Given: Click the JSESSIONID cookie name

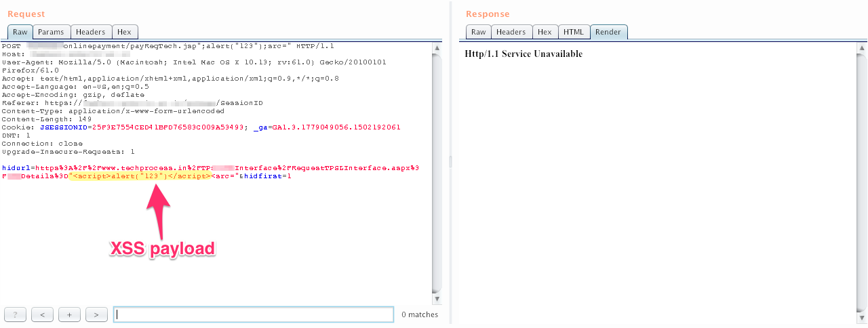Looking at the screenshot, I should coord(62,127).
